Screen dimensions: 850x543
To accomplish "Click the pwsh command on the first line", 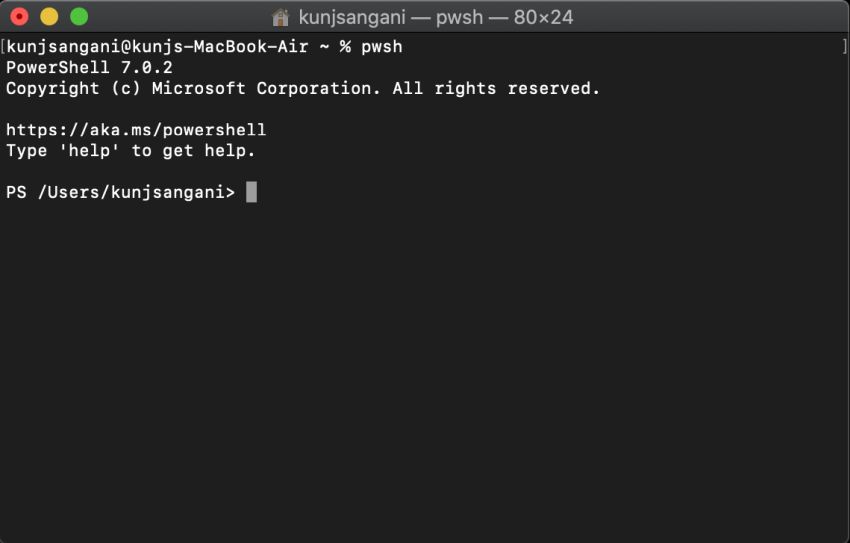I will click(x=382, y=47).
